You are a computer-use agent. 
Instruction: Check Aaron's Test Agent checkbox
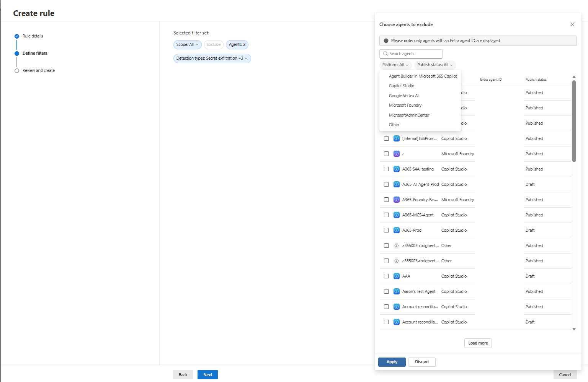tap(386, 291)
